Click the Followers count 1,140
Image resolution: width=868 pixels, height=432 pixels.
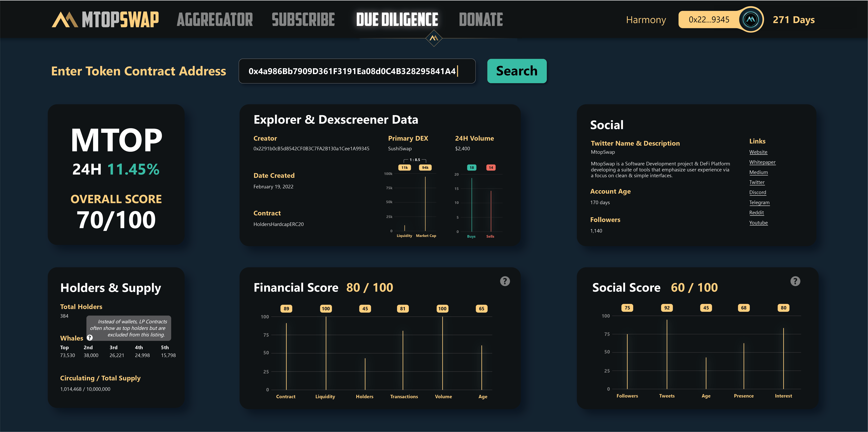(x=596, y=231)
